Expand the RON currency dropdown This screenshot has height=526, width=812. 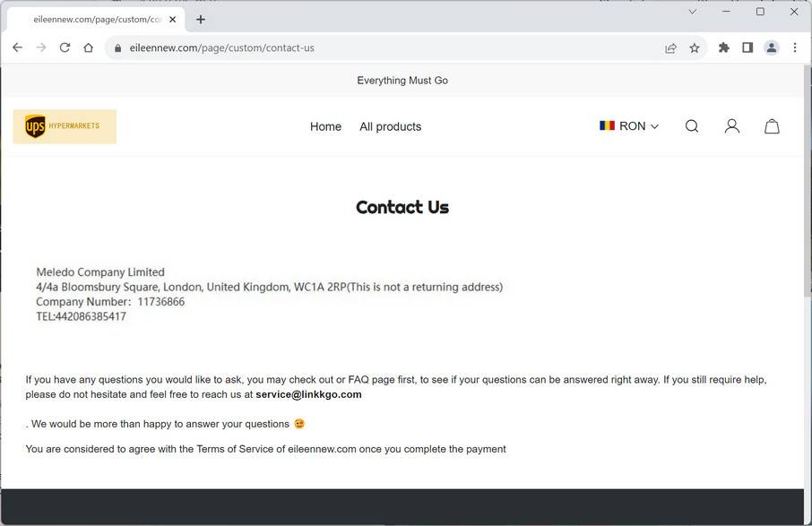629,126
